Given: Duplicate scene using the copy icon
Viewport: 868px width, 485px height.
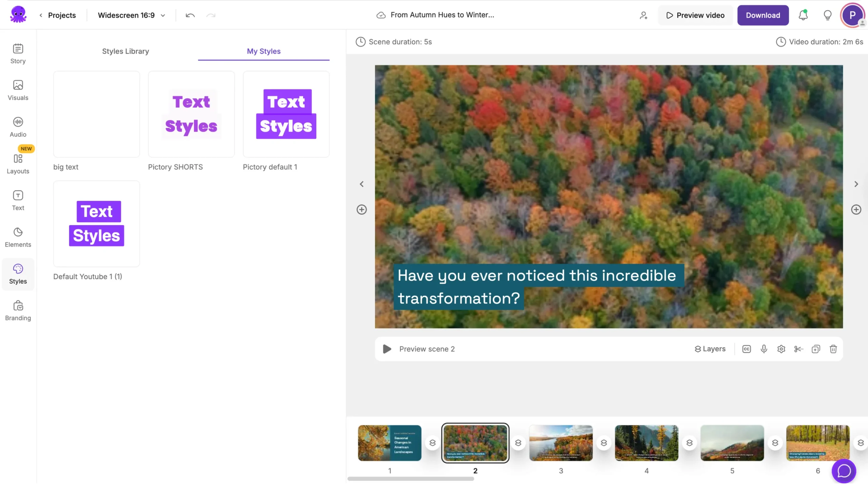Looking at the screenshot, I should pos(815,349).
